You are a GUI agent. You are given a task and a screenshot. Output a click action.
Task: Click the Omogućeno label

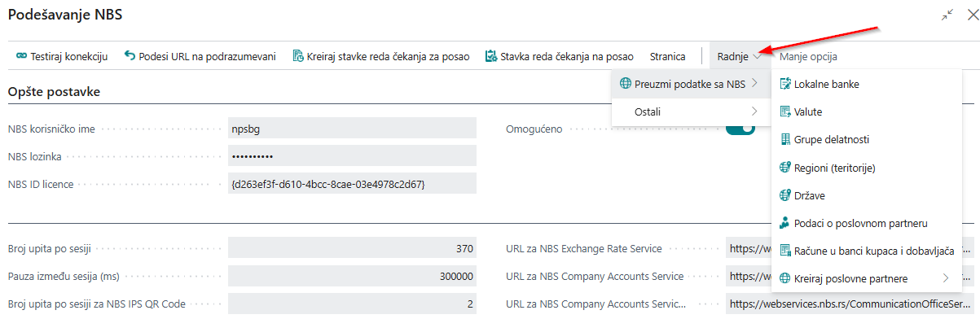click(x=534, y=129)
